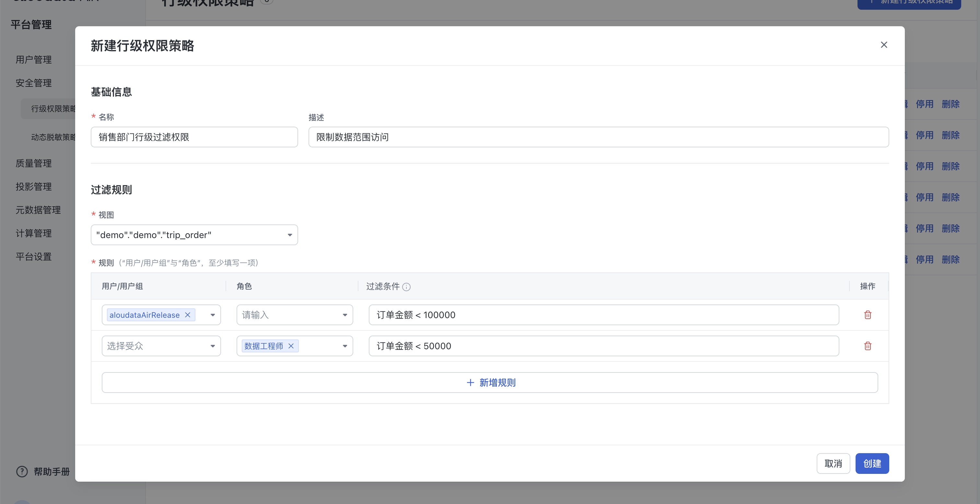Screen dimensions: 980x504
Task: Open 计算管理 in the sidebar
Action: click(x=34, y=233)
